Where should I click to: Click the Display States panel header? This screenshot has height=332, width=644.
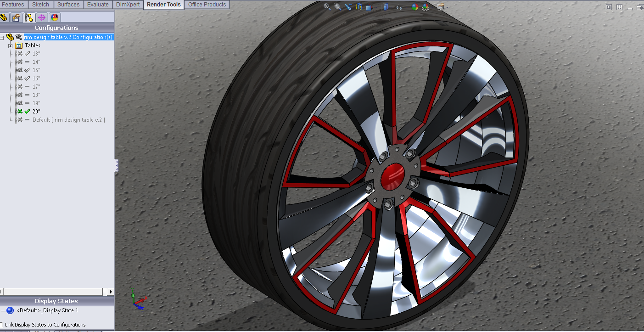pos(57,301)
